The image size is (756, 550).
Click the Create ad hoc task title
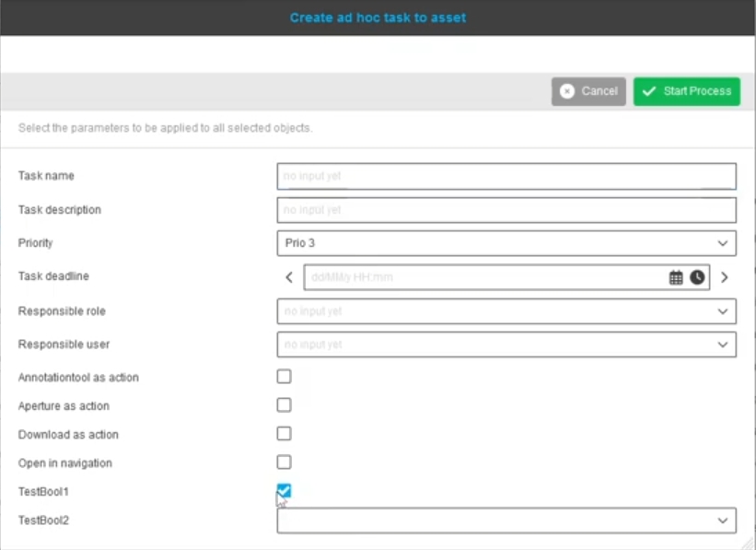point(378,18)
